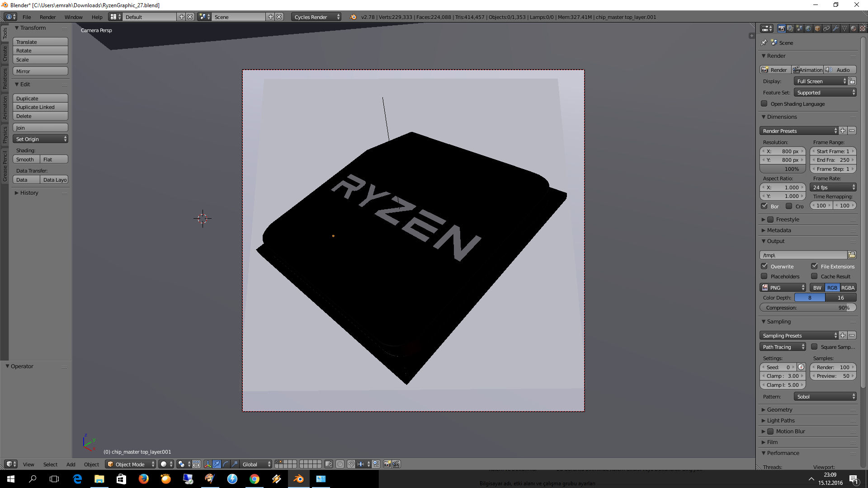Viewport: 868px width, 488px height.
Task: Open the Texture properties tab checker icon
Action: point(863,28)
